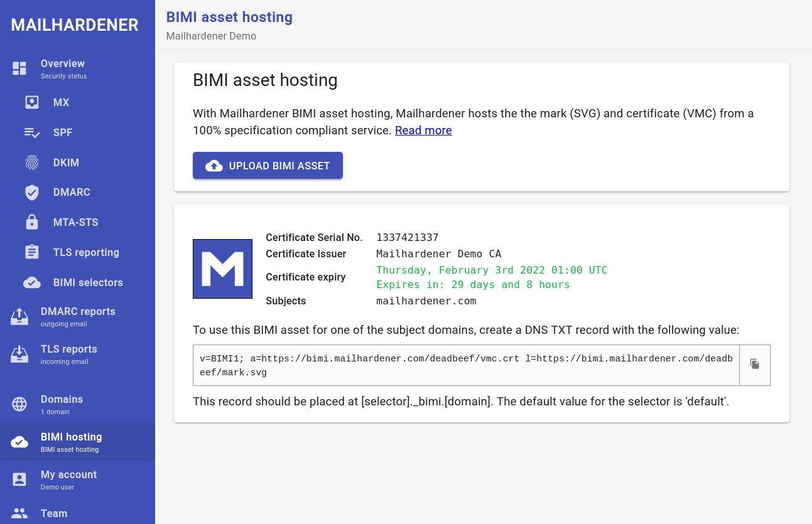Click the DKIM fingerprint icon
This screenshot has width=812, height=524.
click(32, 163)
